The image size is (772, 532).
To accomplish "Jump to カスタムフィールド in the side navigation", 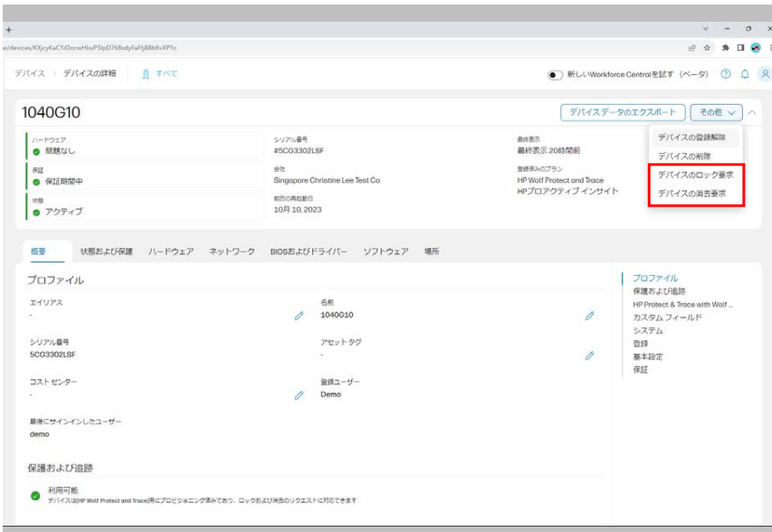I will pyautogui.click(x=667, y=318).
